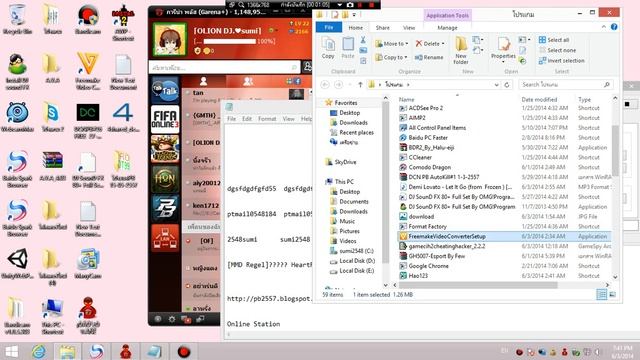The height and width of the screenshot is (360, 640).
Task: Click Garena user avatar picture
Action: 170,39
